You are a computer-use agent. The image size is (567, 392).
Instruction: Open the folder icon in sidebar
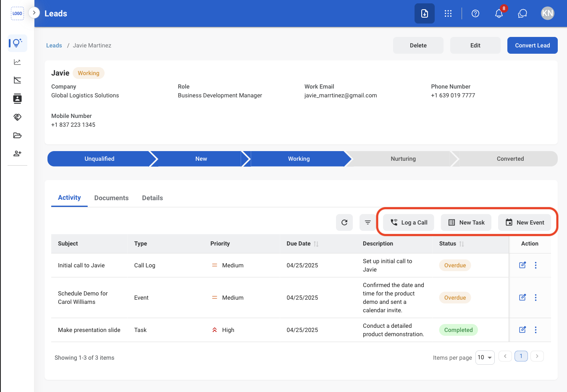click(x=17, y=135)
